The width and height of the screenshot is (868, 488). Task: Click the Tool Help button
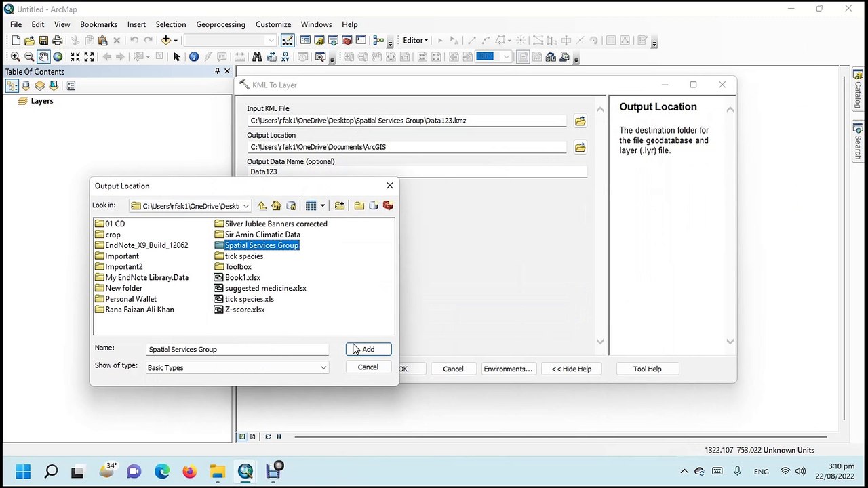(648, 369)
